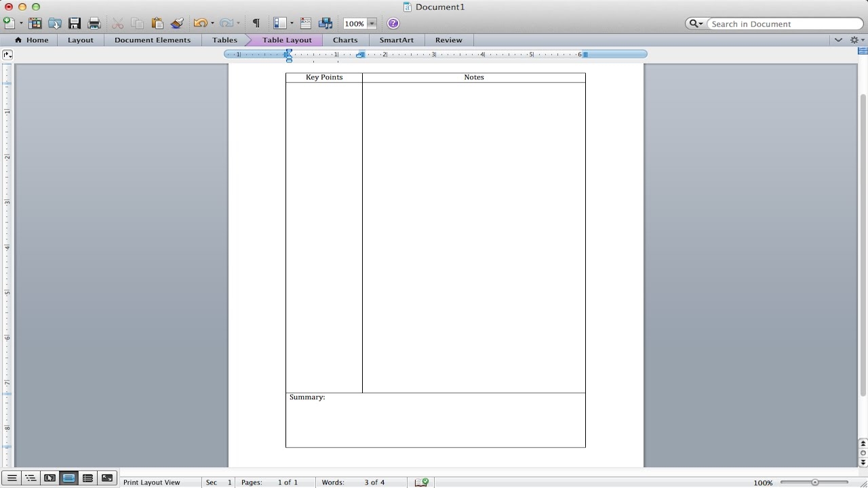Collapse the ribbon with the chevron

pos(838,40)
